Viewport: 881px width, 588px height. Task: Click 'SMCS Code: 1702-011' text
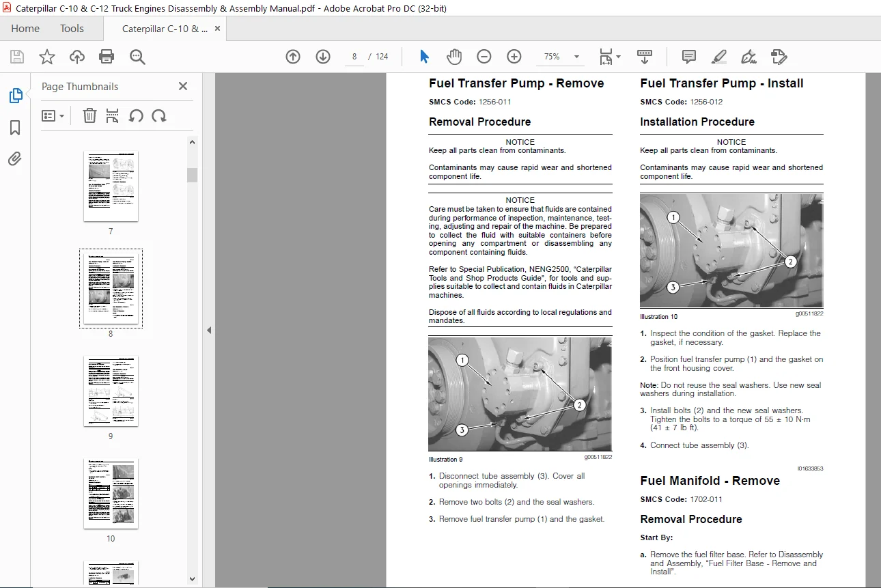681,499
